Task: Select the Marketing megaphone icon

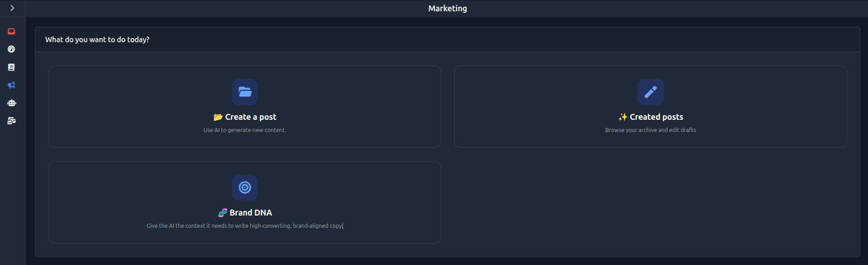Action: (x=11, y=85)
